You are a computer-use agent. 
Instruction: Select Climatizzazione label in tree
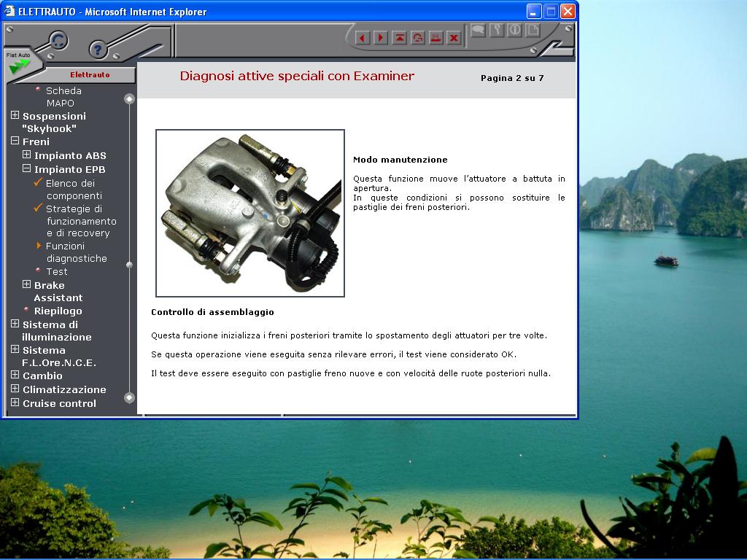pyautogui.click(x=64, y=389)
